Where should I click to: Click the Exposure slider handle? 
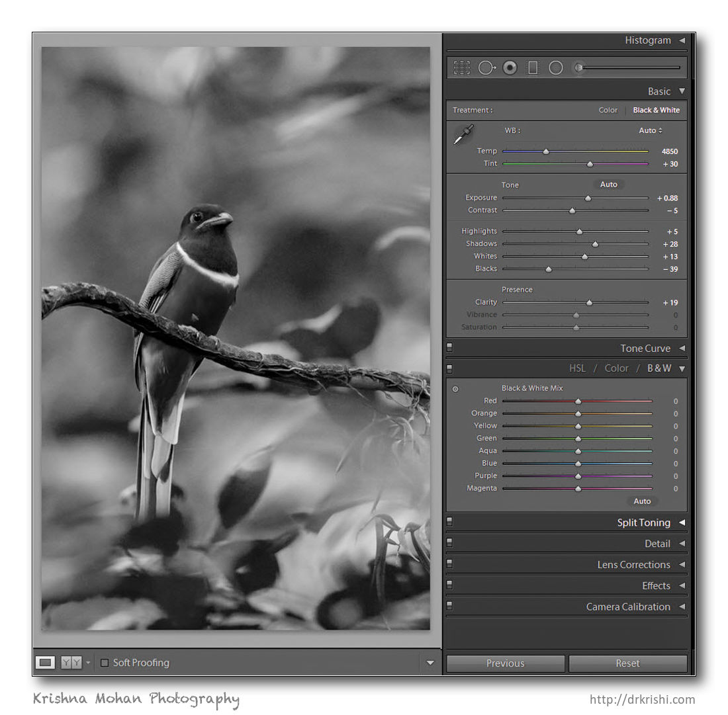588,198
